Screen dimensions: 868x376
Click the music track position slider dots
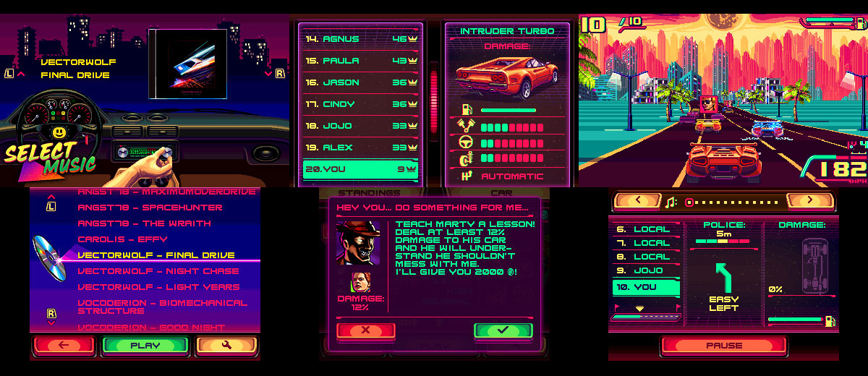733,202
